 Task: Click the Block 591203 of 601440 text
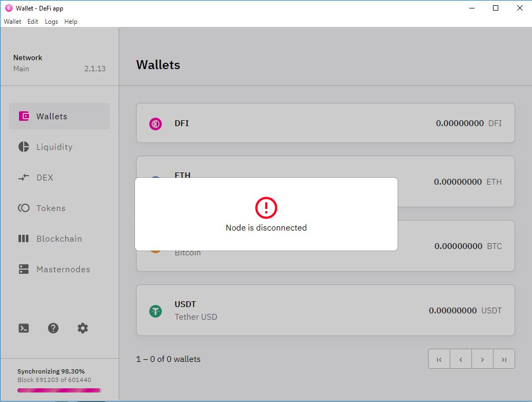pyautogui.click(x=54, y=380)
